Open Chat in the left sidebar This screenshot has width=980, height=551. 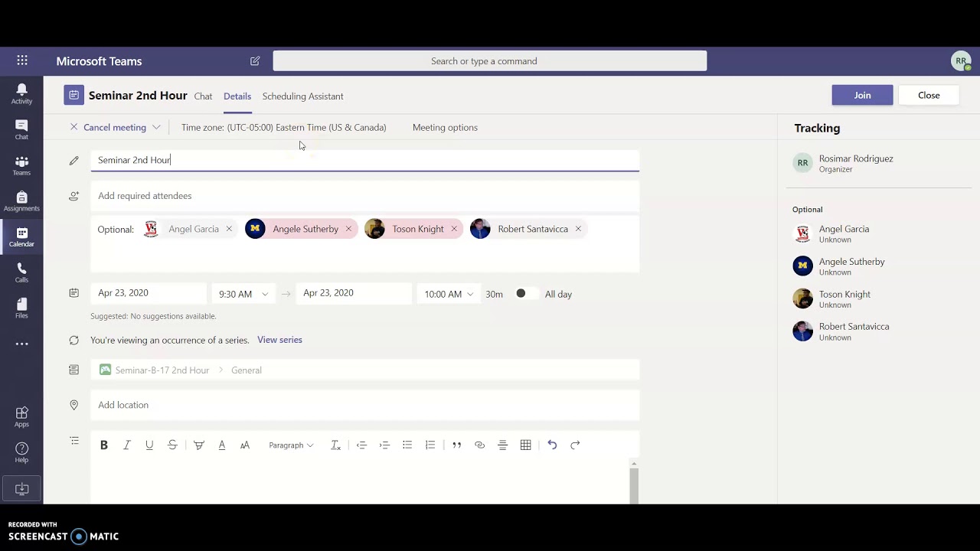click(21, 130)
